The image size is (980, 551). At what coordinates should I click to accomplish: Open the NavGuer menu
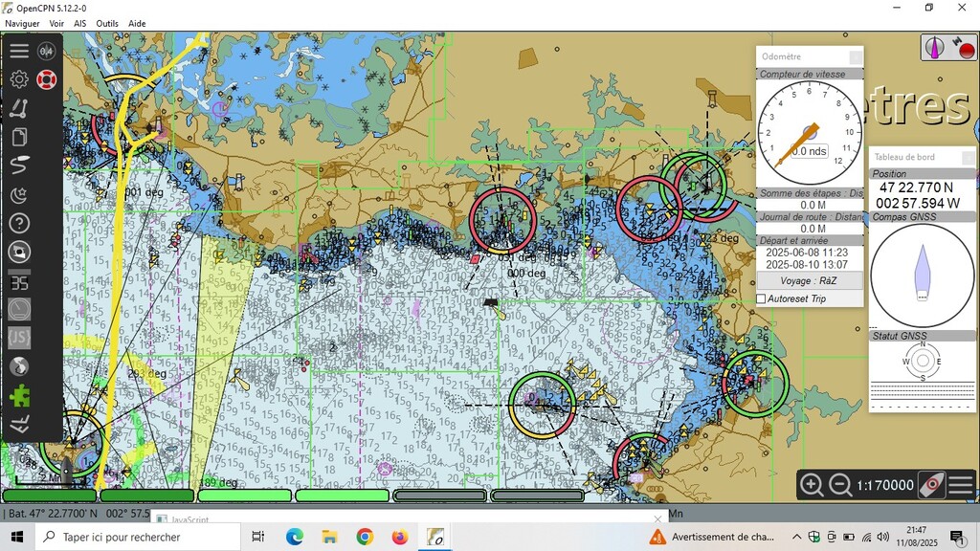[x=23, y=23]
